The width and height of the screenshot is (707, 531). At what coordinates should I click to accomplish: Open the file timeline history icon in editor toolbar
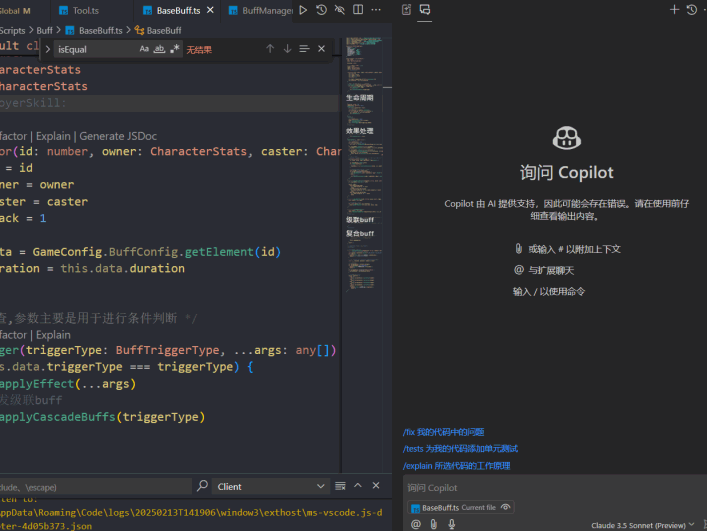coord(321,10)
